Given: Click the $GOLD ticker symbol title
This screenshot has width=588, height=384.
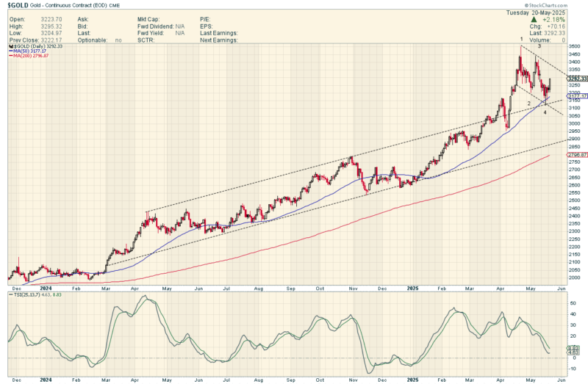Looking at the screenshot, I should pyautogui.click(x=18, y=5).
